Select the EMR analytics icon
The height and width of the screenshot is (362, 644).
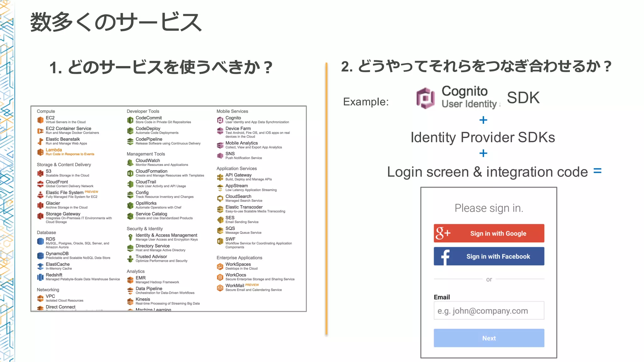130,280
